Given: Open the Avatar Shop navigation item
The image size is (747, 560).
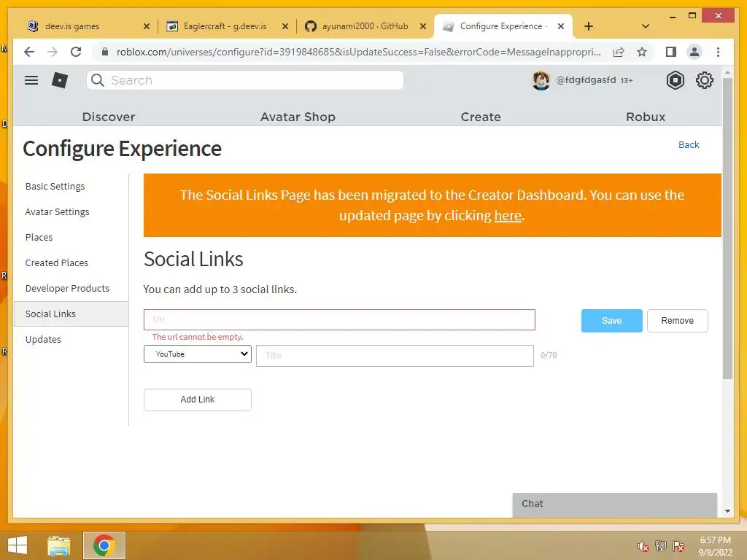Looking at the screenshot, I should tap(298, 117).
